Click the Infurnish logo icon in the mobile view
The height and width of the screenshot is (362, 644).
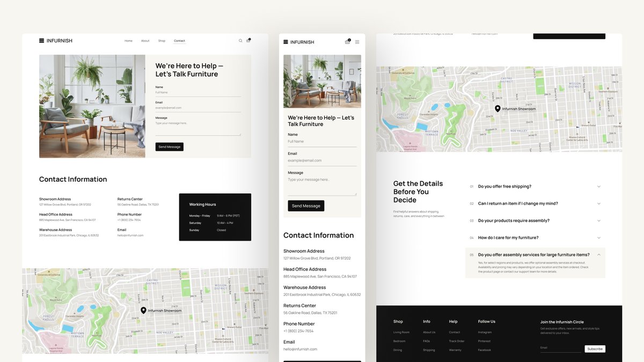pos(284,41)
